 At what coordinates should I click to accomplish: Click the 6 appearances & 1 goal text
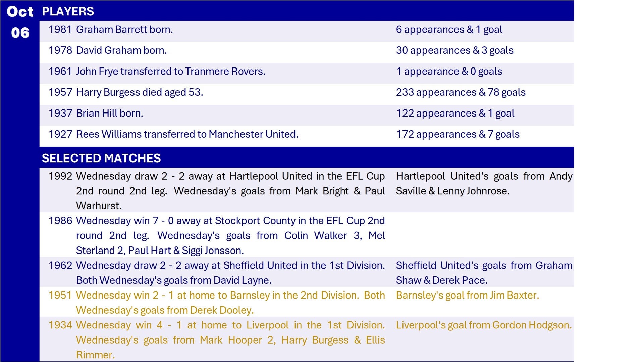(449, 30)
